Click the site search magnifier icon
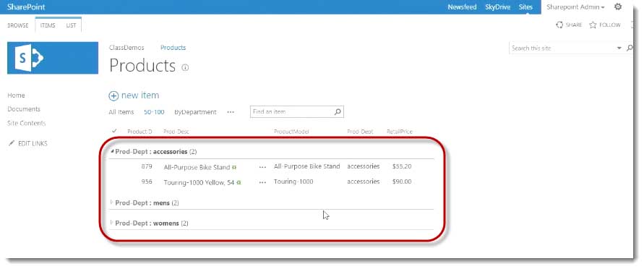644x269 pixels. tap(630, 48)
